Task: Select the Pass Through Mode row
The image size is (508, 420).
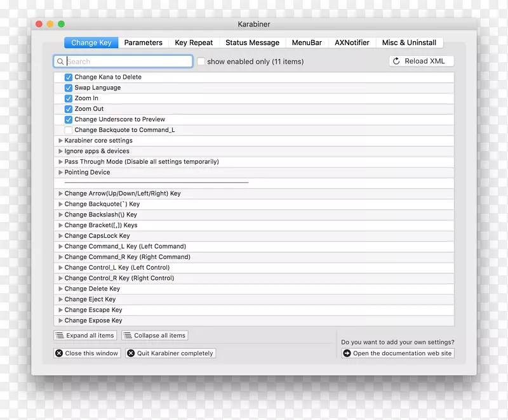Action: 142,162
